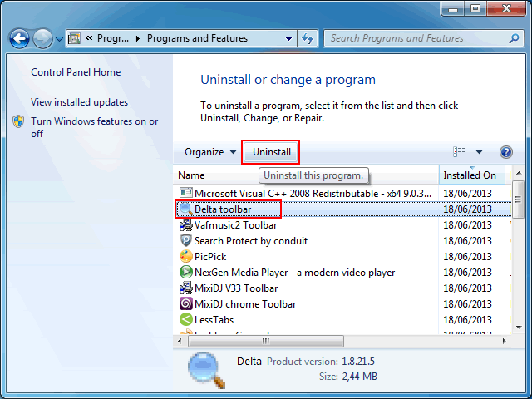Select Vafmusic2 Toolbar entry
Viewport: 532px width, 399px height.
click(x=342, y=225)
